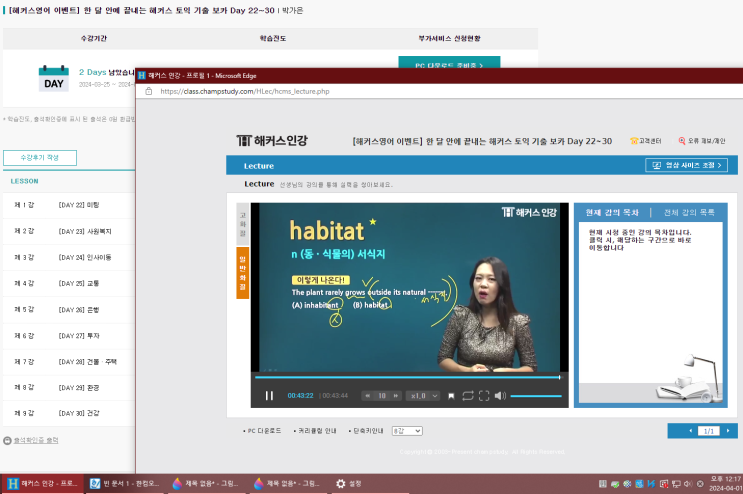The image size is (743, 494).
Task: Click the Edge window title bar icon
Action: pyautogui.click(x=142, y=75)
